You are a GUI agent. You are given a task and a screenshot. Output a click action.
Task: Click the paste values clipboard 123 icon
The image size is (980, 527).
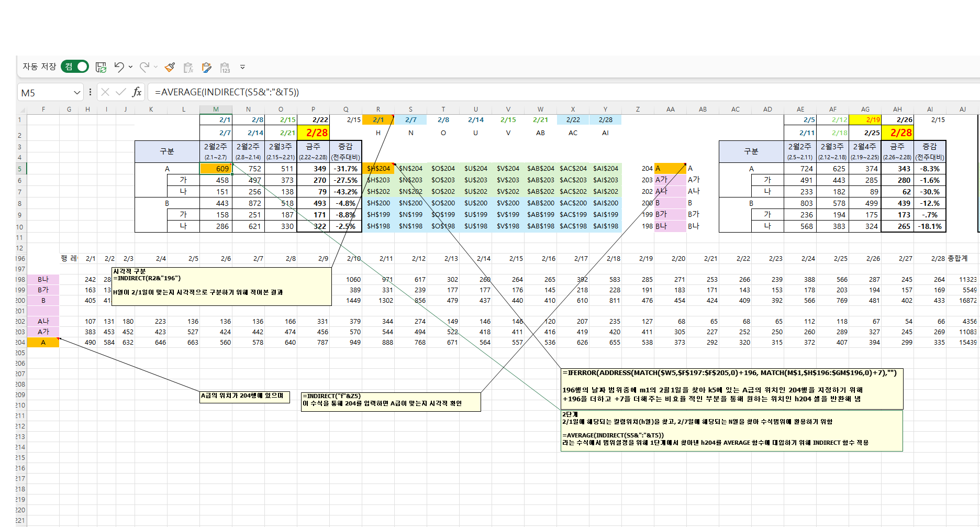225,67
